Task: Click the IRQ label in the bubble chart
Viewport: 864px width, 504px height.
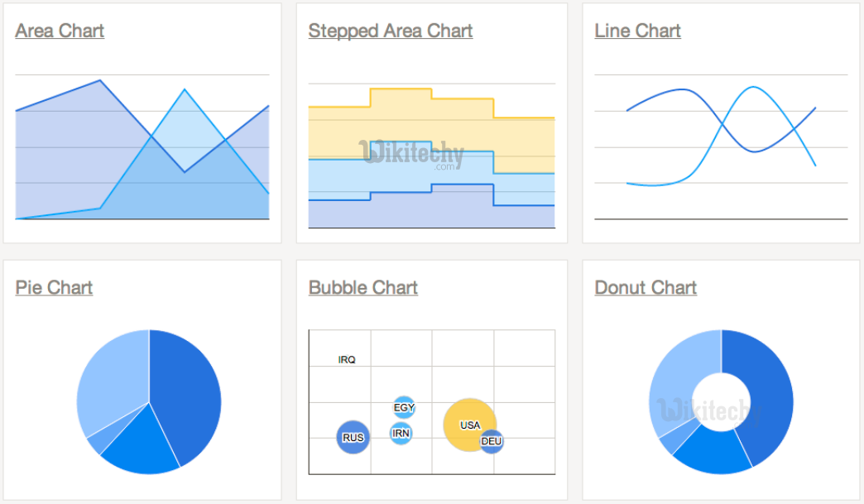Action: pyautogui.click(x=347, y=360)
